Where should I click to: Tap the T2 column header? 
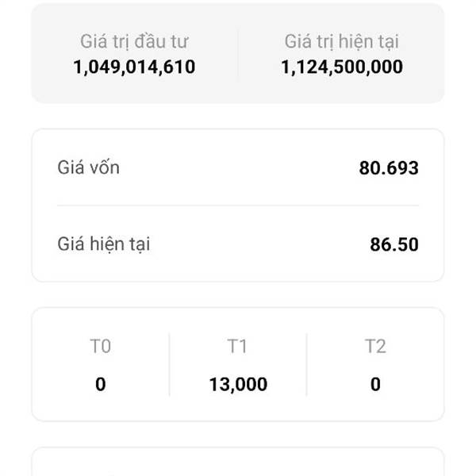click(375, 346)
